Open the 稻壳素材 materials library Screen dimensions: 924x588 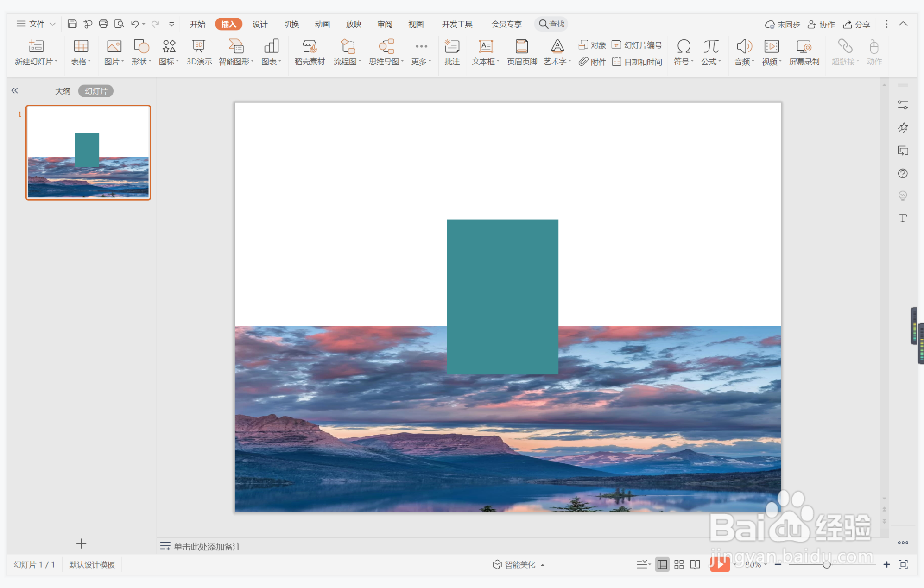tap(310, 52)
